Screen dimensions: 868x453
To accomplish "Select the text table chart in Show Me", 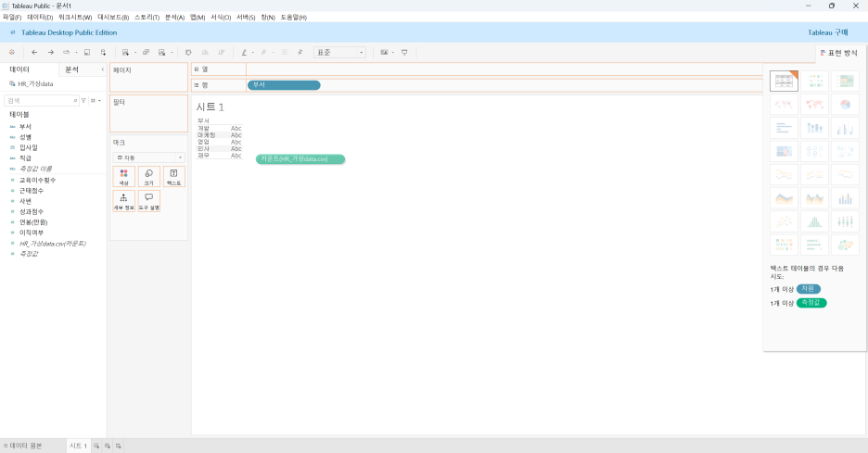I will point(784,81).
